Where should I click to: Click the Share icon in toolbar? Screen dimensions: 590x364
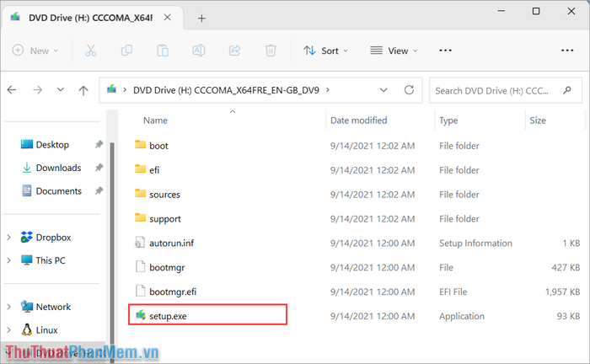[x=235, y=51]
